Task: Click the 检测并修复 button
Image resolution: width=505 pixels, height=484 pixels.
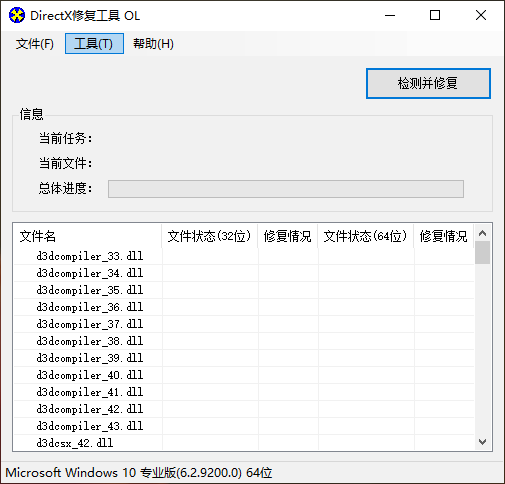Action: (428, 83)
